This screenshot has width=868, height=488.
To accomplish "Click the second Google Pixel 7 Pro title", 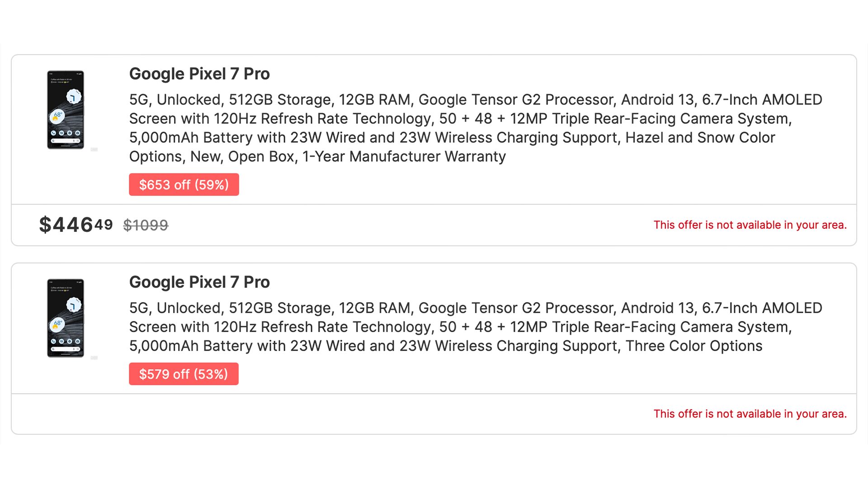I will click(199, 282).
